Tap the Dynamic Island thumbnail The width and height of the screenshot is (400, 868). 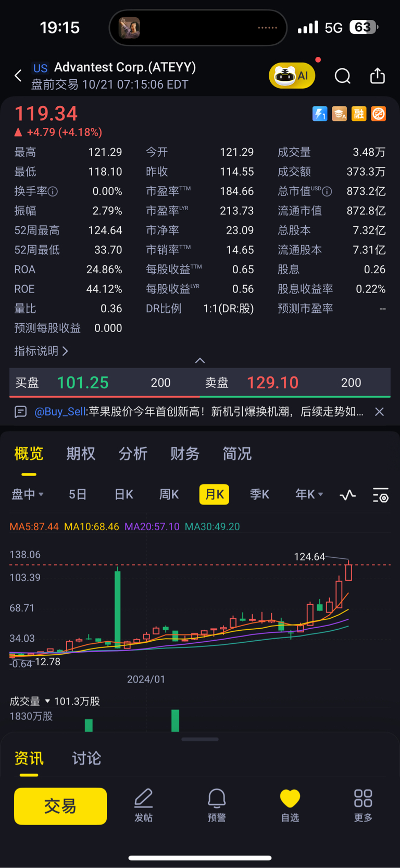point(129,28)
